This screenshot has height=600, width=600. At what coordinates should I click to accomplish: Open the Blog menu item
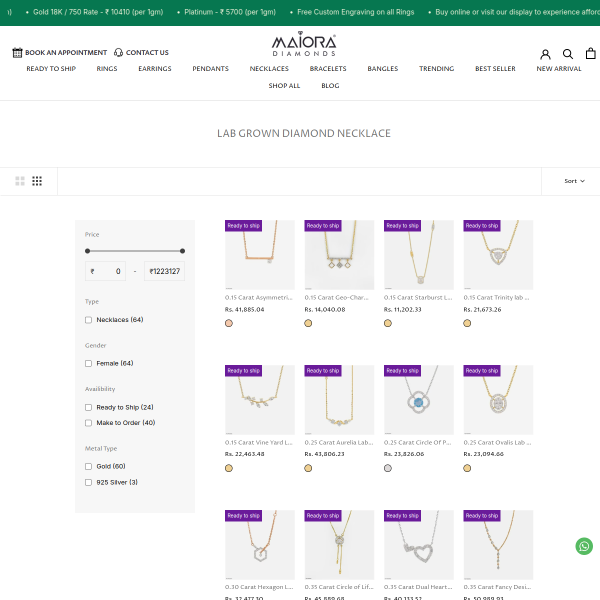pyautogui.click(x=330, y=86)
